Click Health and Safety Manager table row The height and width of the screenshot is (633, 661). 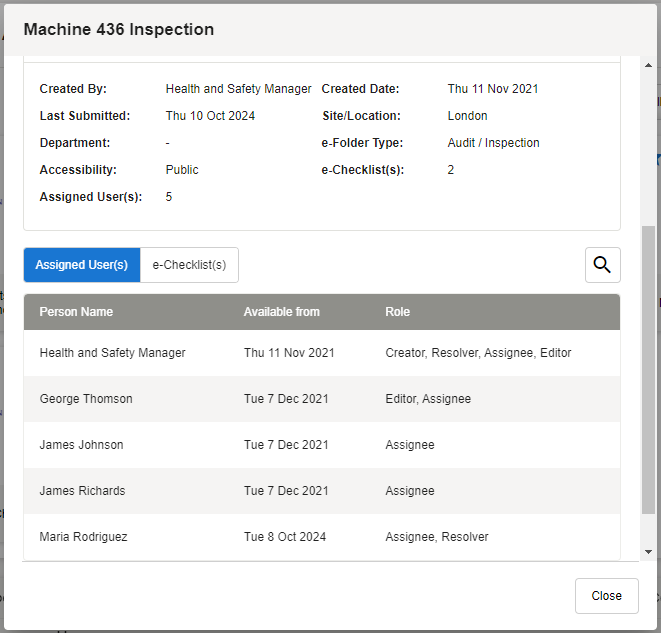point(112,353)
